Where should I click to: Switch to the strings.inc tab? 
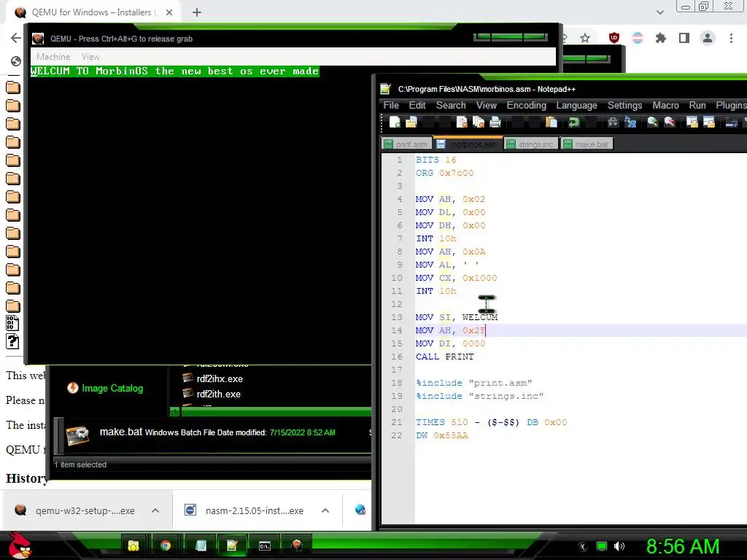[x=531, y=144]
